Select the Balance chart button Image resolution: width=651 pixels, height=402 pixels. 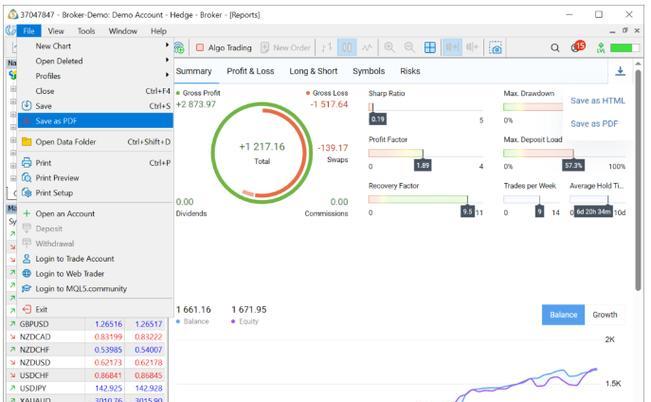pos(563,314)
